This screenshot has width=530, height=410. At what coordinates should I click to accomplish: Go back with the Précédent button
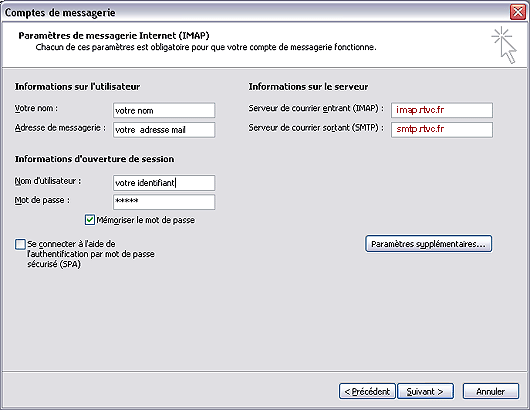pos(367,391)
